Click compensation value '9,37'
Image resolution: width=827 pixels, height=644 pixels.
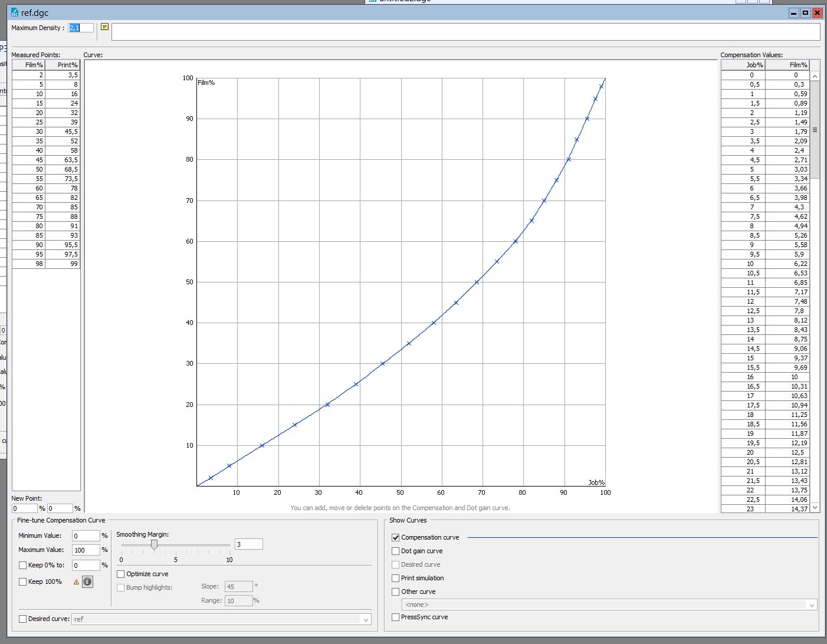coord(787,358)
